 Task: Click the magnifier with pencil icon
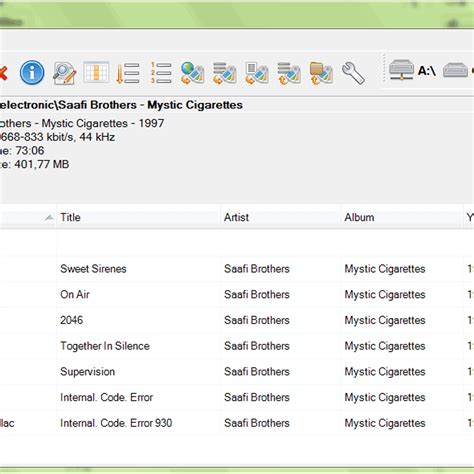click(x=64, y=73)
